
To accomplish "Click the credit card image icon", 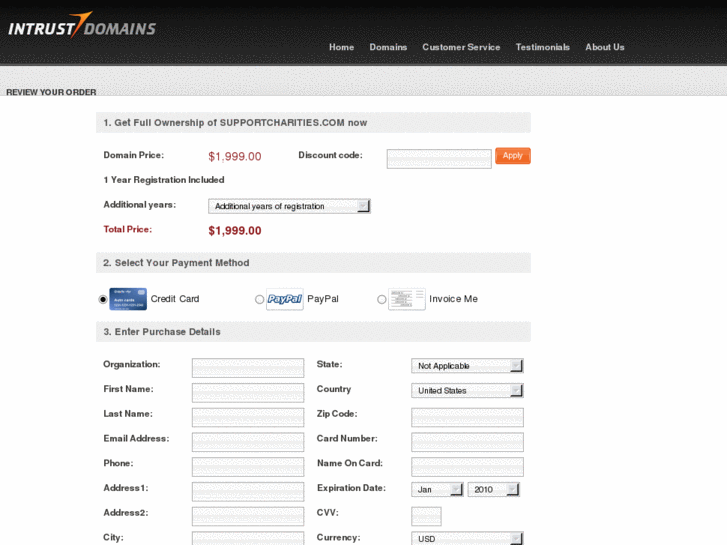I will [x=128, y=299].
